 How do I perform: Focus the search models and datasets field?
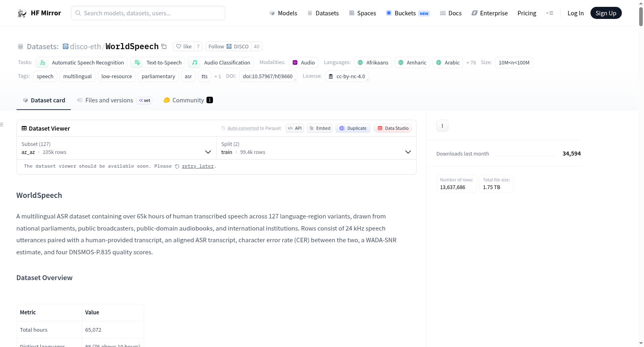click(x=148, y=13)
